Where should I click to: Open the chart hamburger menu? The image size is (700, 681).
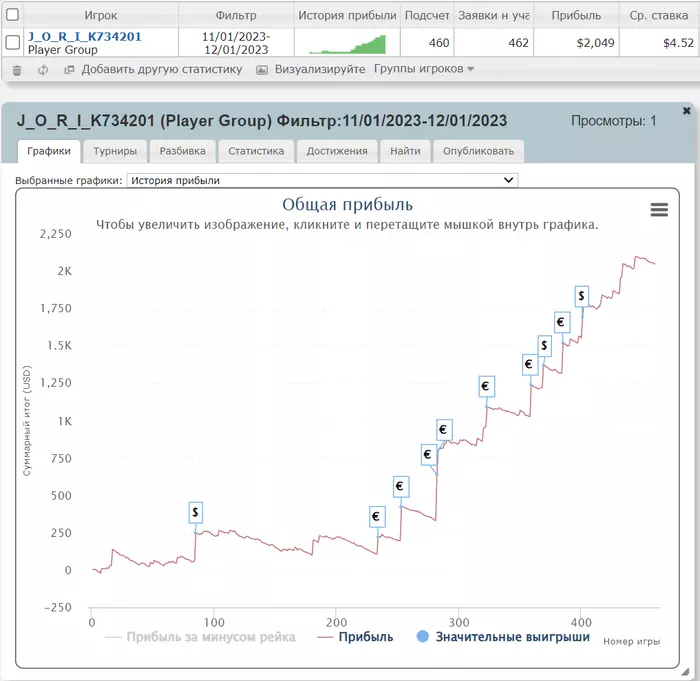point(659,209)
